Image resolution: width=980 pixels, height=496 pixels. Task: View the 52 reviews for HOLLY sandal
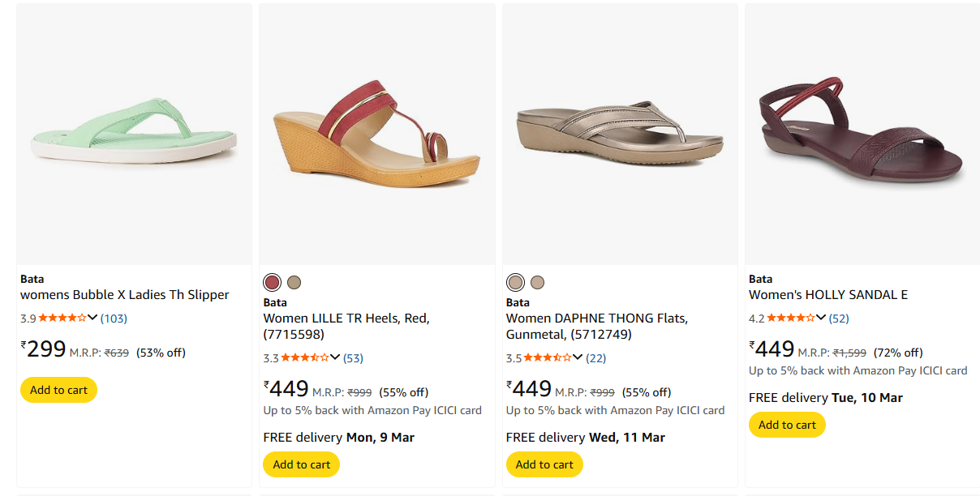click(839, 319)
